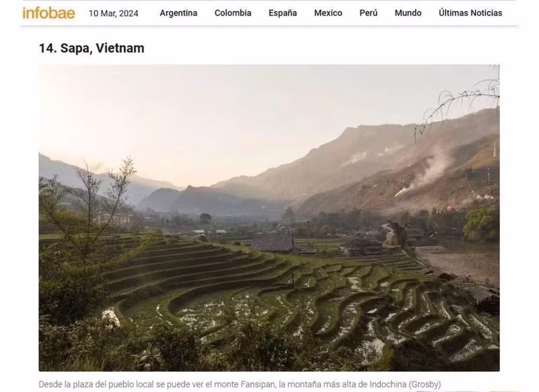Navigate to the Perú section
This screenshot has height=392, width=539.
click(x=368, y=13)
